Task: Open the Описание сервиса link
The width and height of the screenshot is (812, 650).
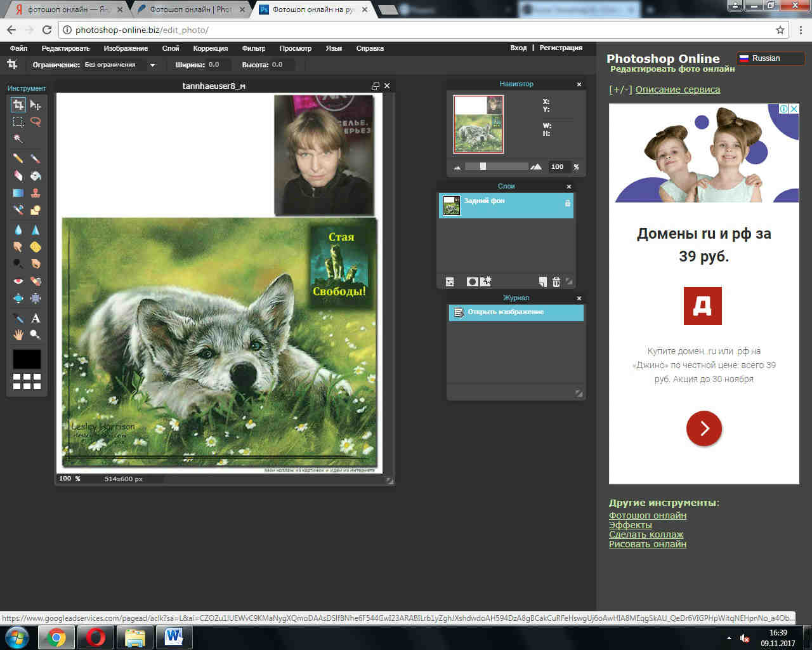Action: [x=678, y=90]
